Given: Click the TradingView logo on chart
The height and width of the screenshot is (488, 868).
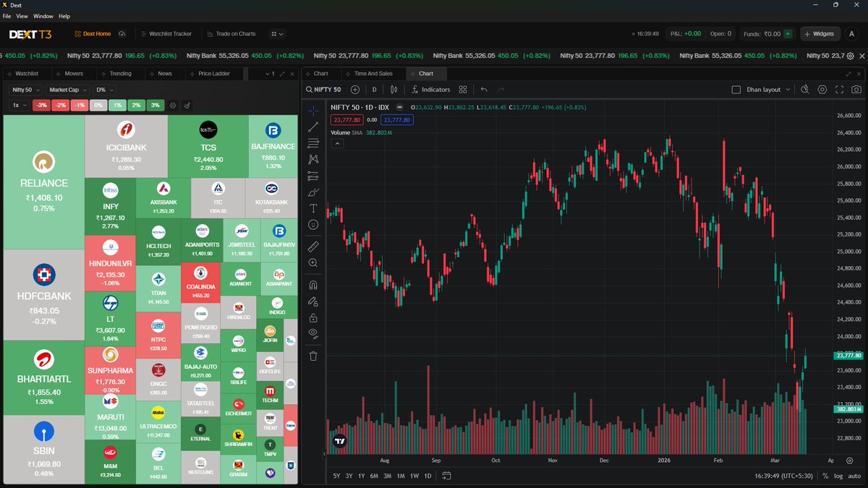Looking at the screenshot, I should click(x=339, y=440).
